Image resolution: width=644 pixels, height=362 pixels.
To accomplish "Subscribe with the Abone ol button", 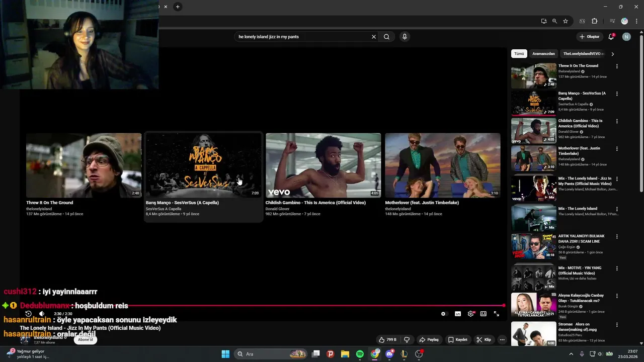I will [85, 340].
